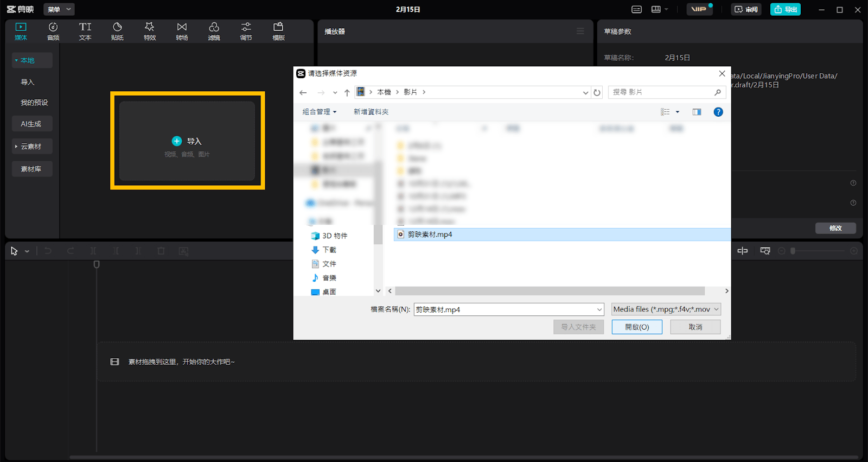
Task: Click the keyboard shortcuts icon in title bar
Action: click(x=636, y=9)
